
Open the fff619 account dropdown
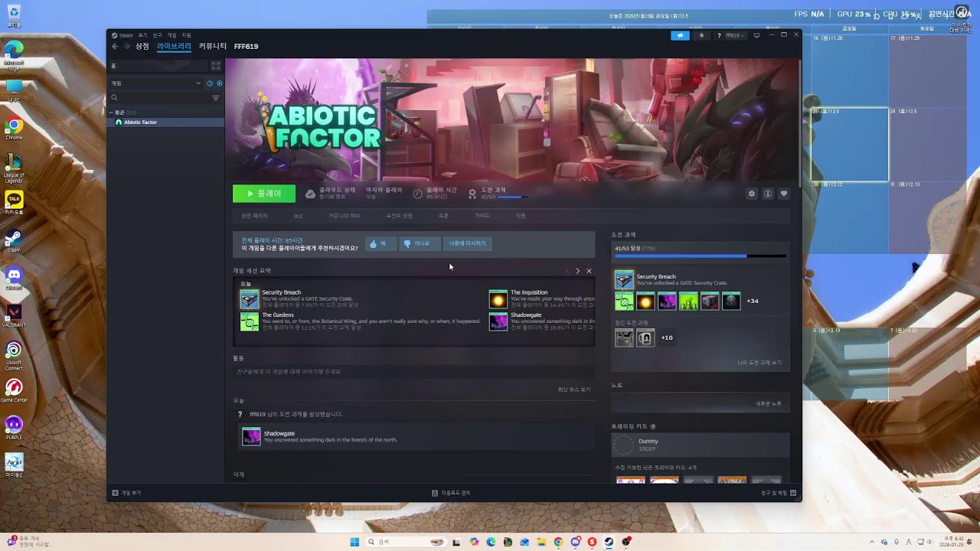tap(731, 35)
